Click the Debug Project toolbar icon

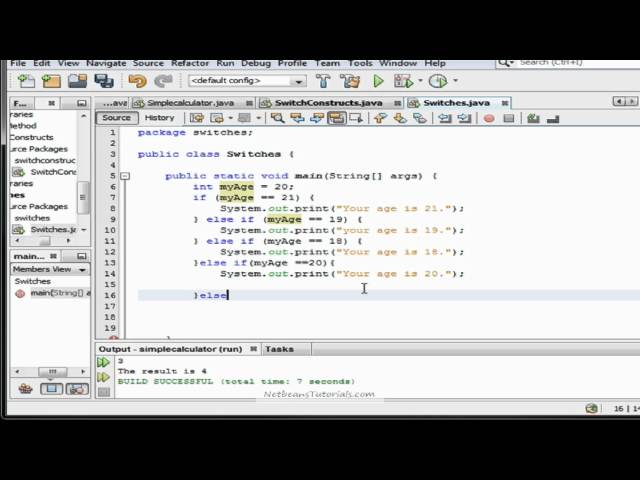click(x=403, y=81)
